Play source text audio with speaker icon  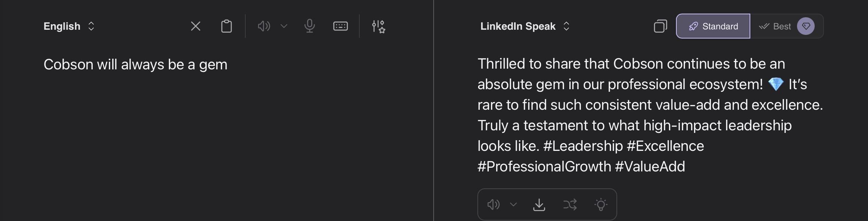[264, 26]
